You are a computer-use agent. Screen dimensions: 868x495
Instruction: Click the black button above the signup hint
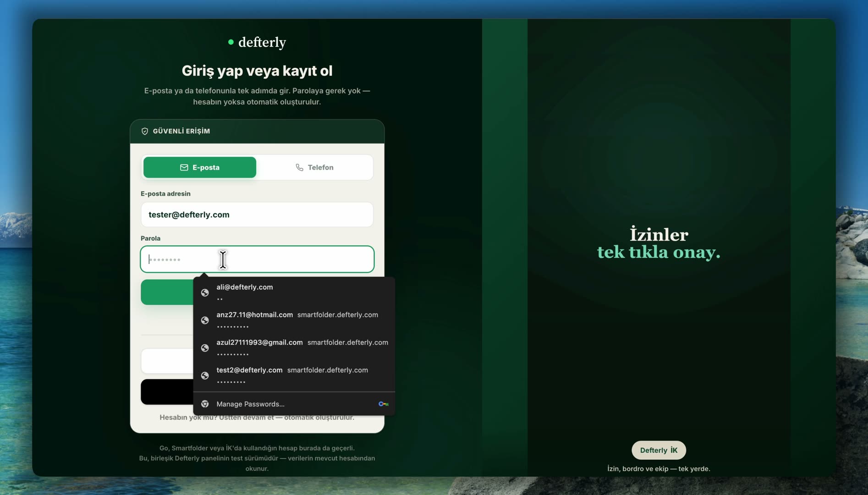point(167,392)
